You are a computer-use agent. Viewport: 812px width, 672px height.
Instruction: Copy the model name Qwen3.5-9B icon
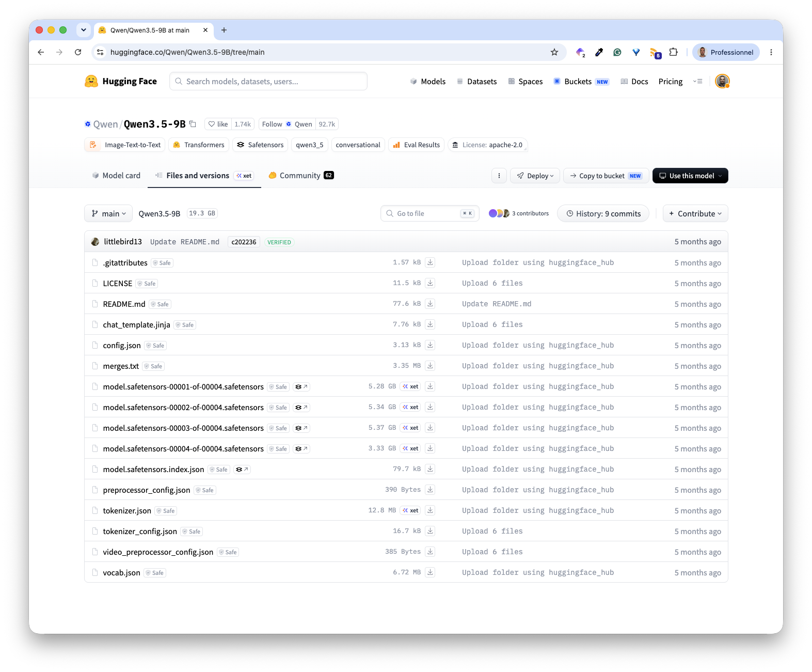193,124
